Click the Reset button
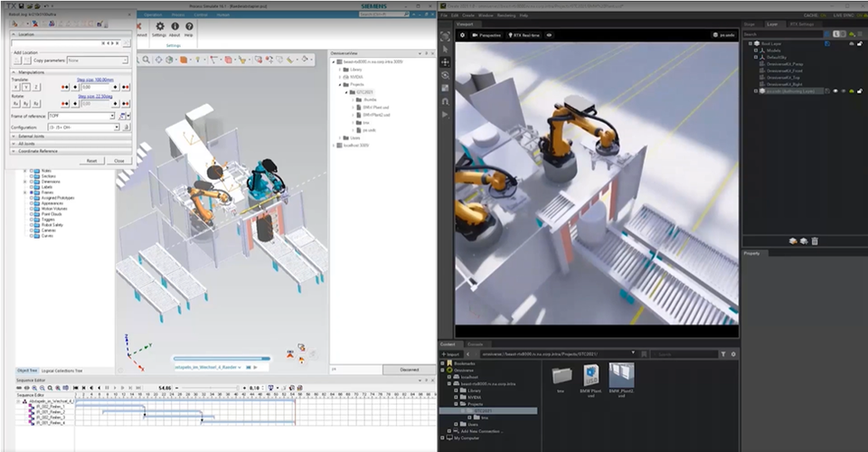 coord(92,160)
